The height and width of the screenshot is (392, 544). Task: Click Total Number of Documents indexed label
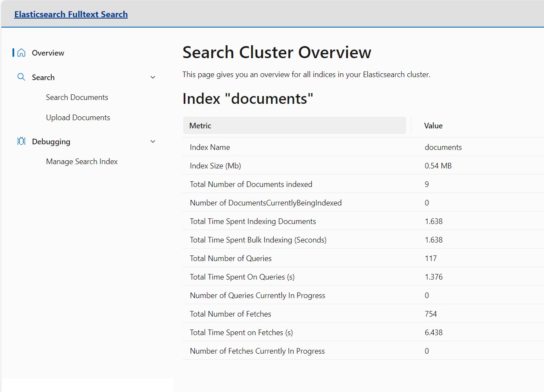pyautogui.click(x=251, y=184)
